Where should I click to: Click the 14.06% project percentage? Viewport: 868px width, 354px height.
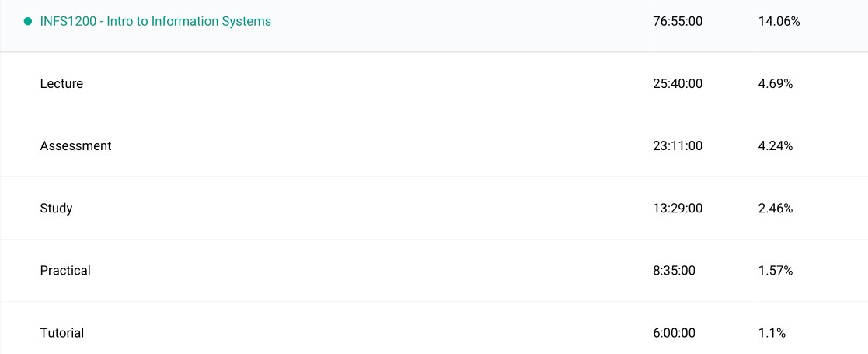pyautogui.click(x=779, y=22)
